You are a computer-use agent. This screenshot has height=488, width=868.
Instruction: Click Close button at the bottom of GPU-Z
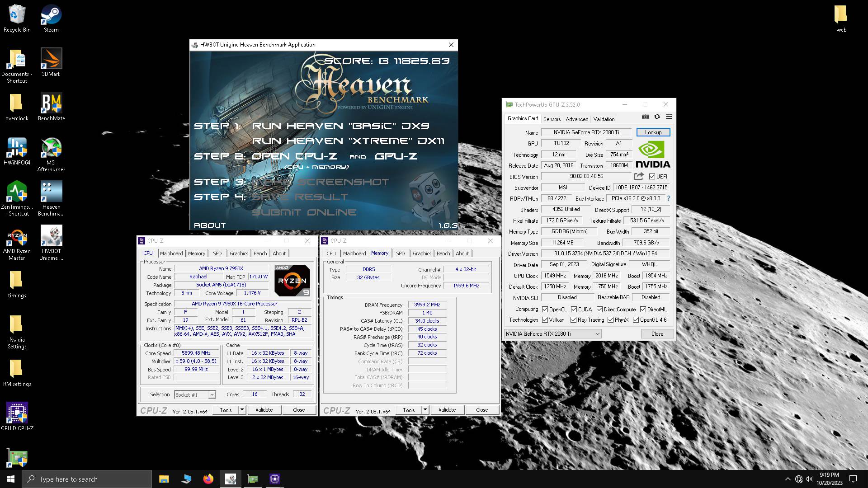coord(657,334)
